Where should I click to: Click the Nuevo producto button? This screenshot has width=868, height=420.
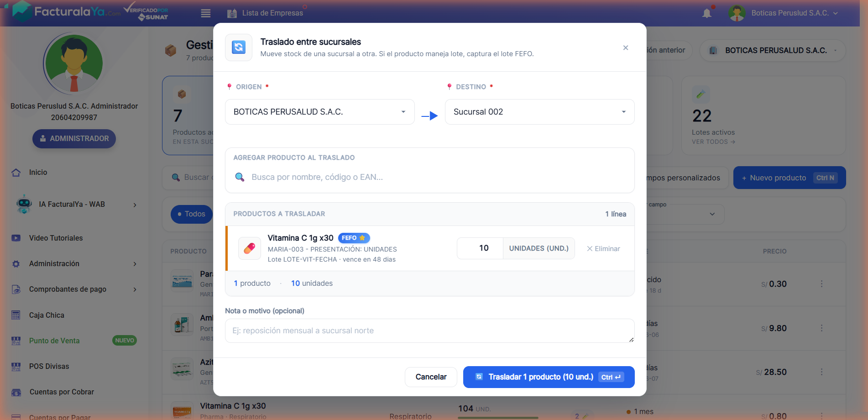point(790,178)
